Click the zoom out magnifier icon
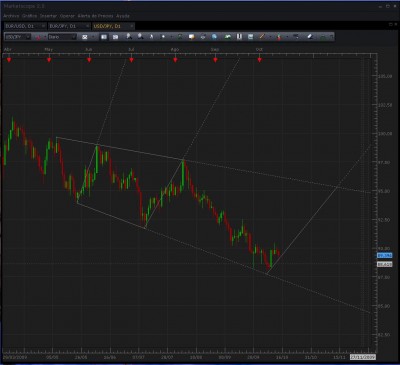The height and width of the screenshot is (365, 400). (x=140, y=37)
